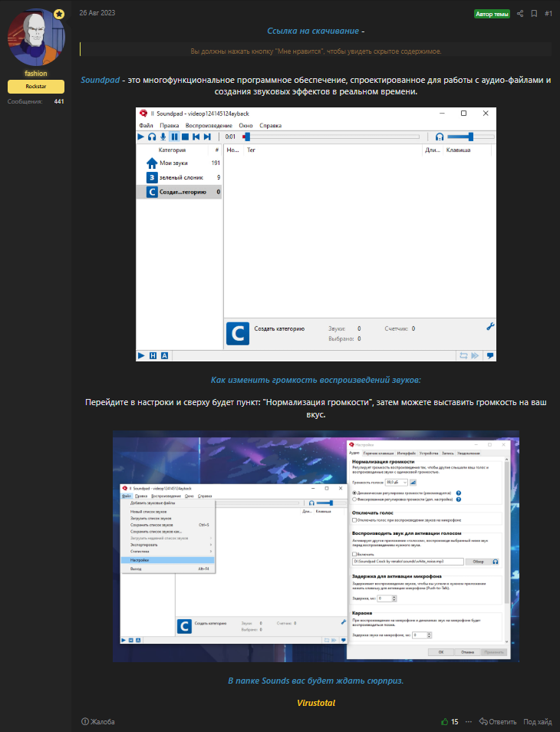Click the thumbs-up like icon under the post
This screenshot has width=560, height=732.
(x=445, y=722)
